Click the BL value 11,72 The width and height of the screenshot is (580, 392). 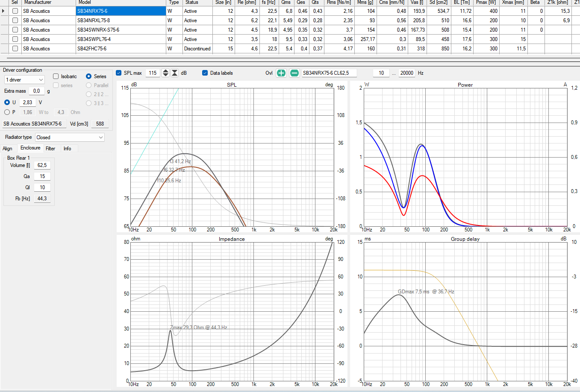point(463,11)
